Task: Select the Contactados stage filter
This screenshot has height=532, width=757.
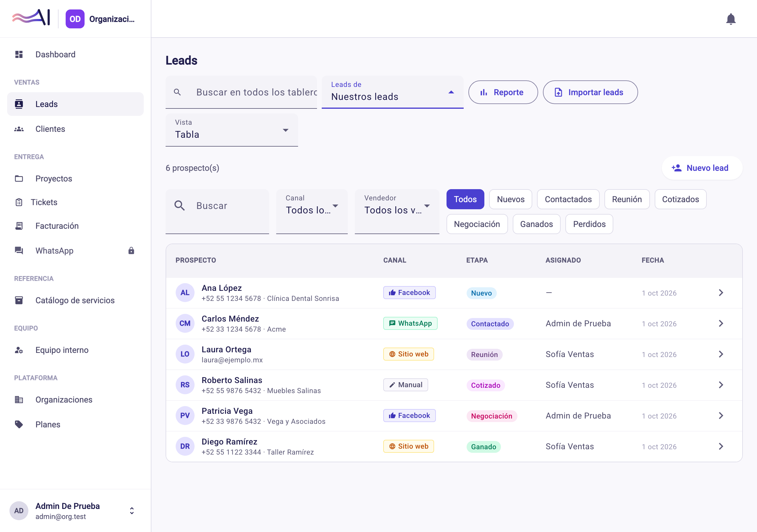Action: click(568, 199)
